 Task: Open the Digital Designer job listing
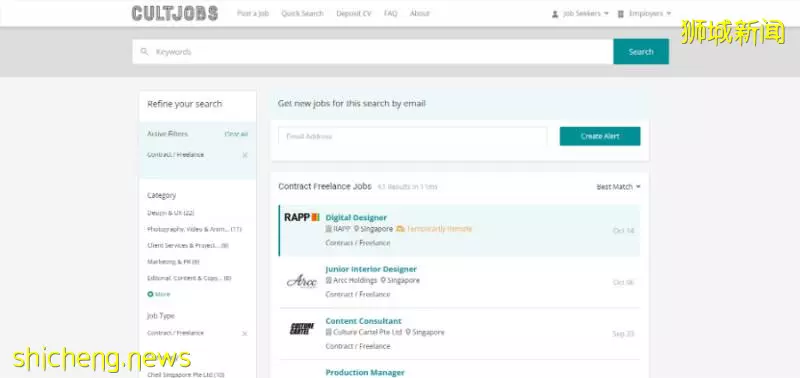coord(356,217)
